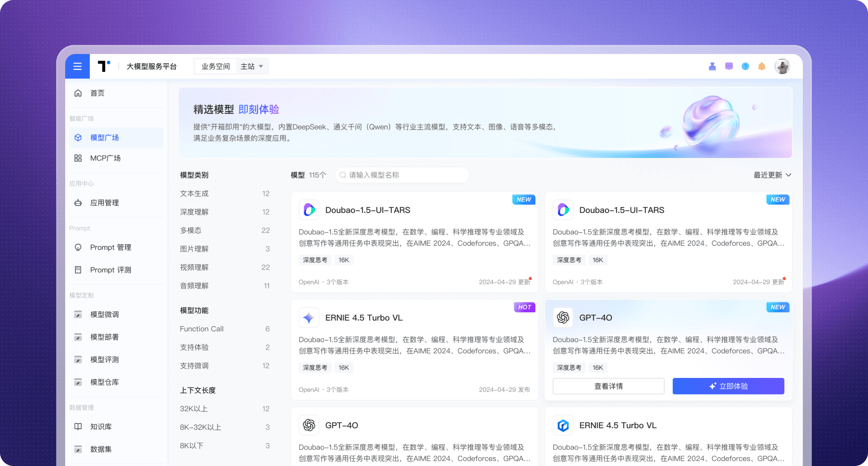
Task: Open the blue help question mark icon
Action: point(745,66)
